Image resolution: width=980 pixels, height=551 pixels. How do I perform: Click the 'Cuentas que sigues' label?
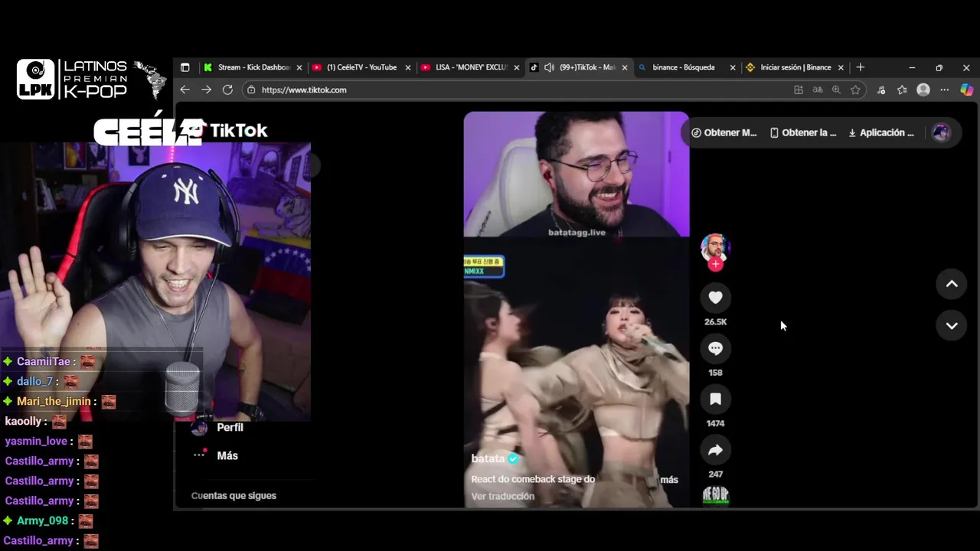pos(234,496)
